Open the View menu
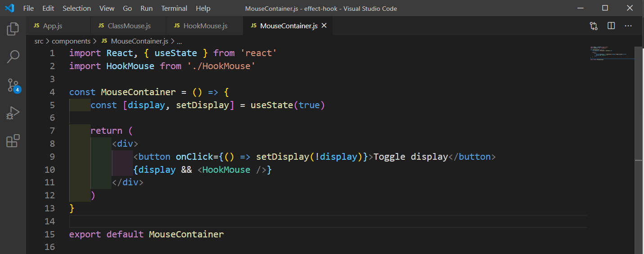Viewport: 644px width, 254px height. (x=107, y=9)
